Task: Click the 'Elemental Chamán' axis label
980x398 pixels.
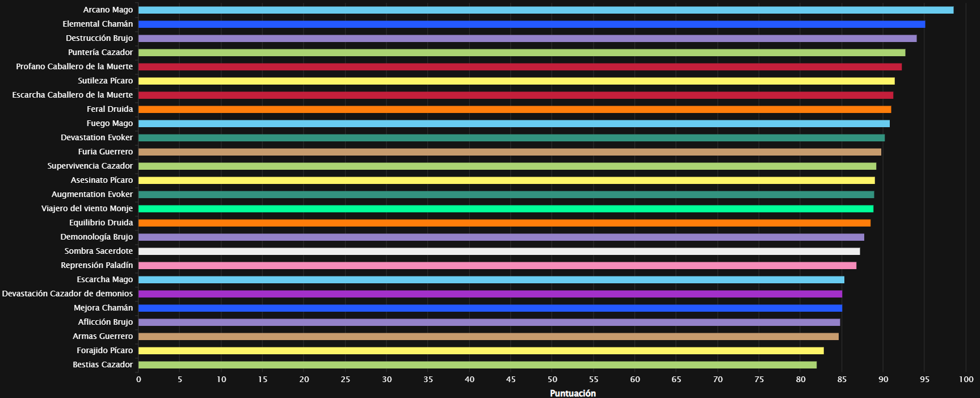Action: click(98, 24)
